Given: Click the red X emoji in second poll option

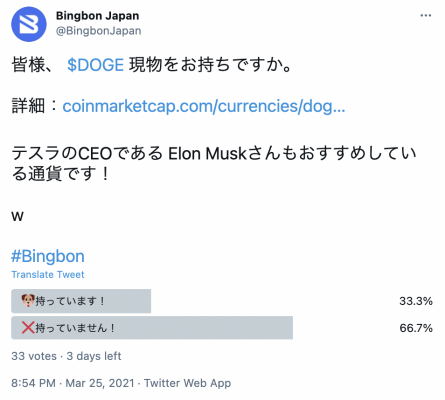Looking at the screenshot, I should click(x=28, y=328).
